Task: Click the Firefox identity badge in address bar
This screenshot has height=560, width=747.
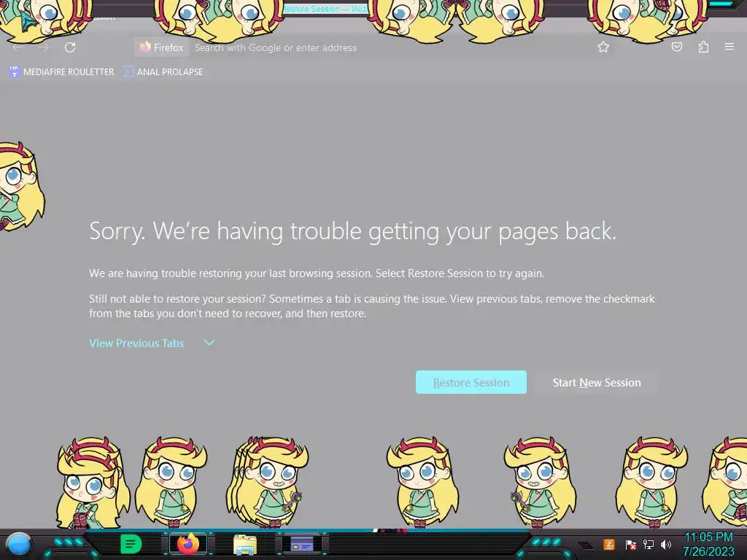Action: pos(161,47)
